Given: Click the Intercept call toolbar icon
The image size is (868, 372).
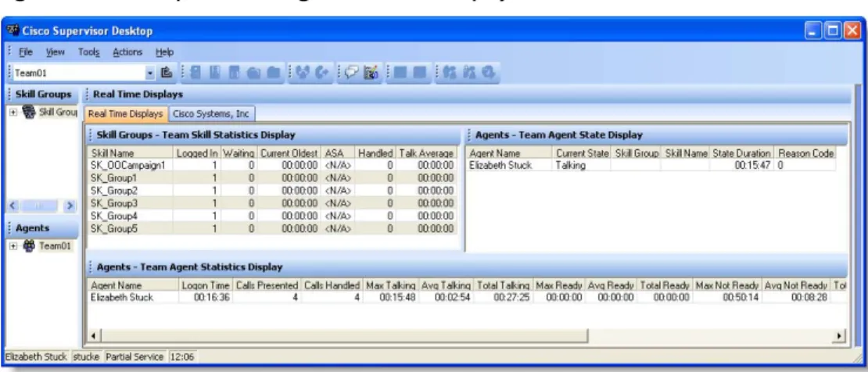Looking at the screenshot, I should 320,73.
